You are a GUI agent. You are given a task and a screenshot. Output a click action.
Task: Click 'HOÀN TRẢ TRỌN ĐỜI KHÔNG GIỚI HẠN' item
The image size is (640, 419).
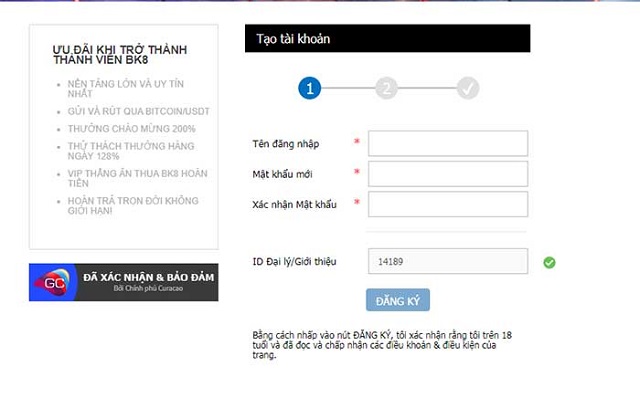coord(133,206)
